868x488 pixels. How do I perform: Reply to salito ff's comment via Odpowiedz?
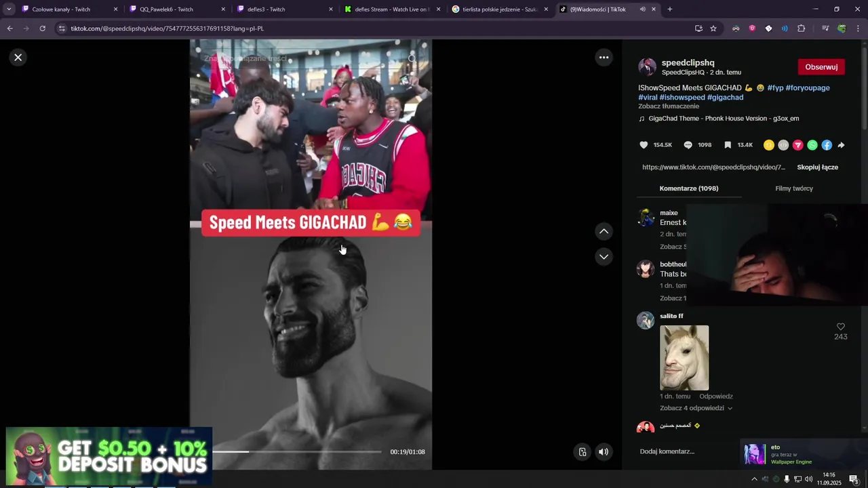[x=716, y=396]
